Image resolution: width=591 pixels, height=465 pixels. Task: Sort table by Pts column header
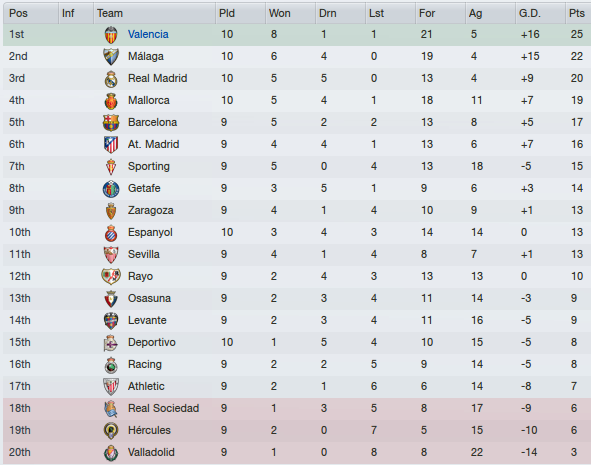(x=578, y=13)
